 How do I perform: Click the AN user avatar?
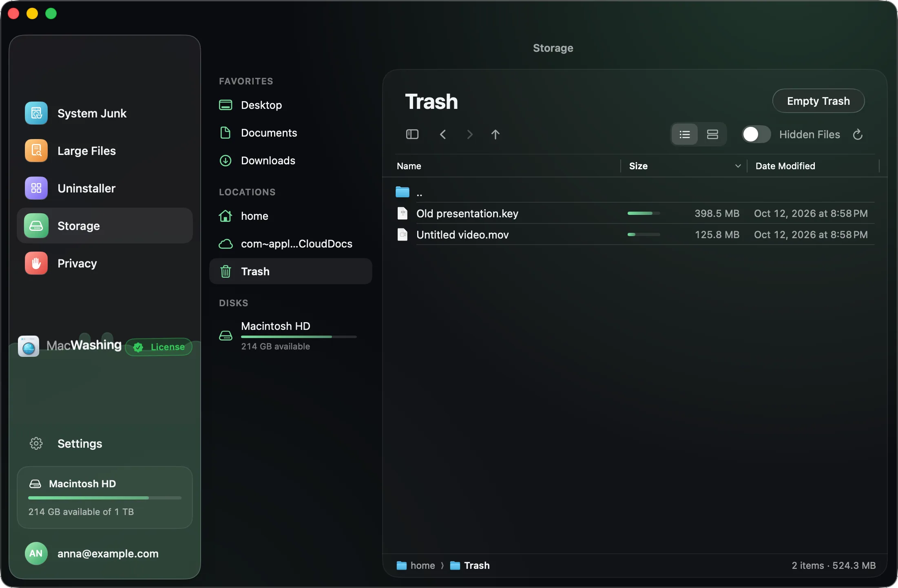point(36,553)
